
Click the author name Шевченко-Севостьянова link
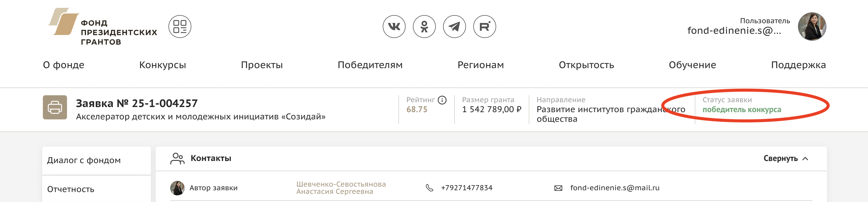(341, 188)
